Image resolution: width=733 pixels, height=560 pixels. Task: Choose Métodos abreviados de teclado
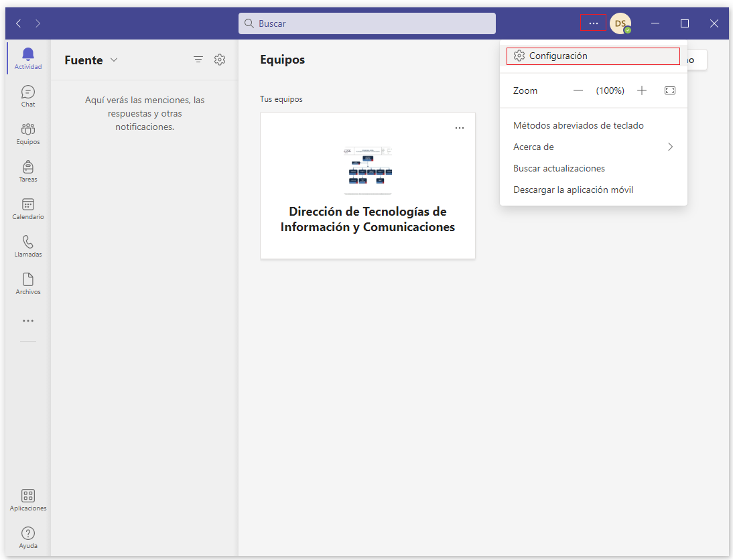tap(578, 125)
